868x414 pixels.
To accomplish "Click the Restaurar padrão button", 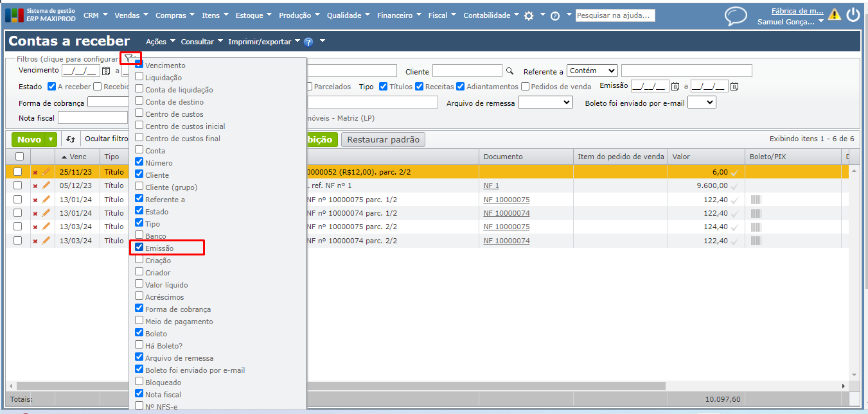I will coord(383,139).
